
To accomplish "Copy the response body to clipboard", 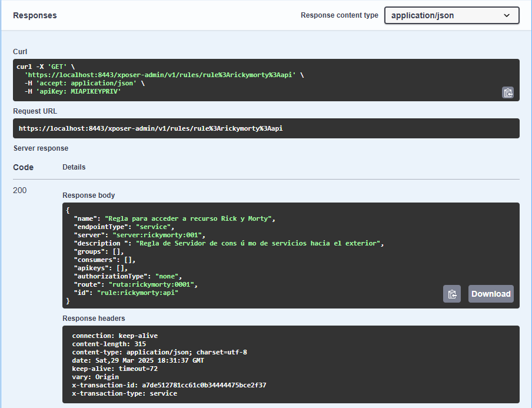I will 451,294.
